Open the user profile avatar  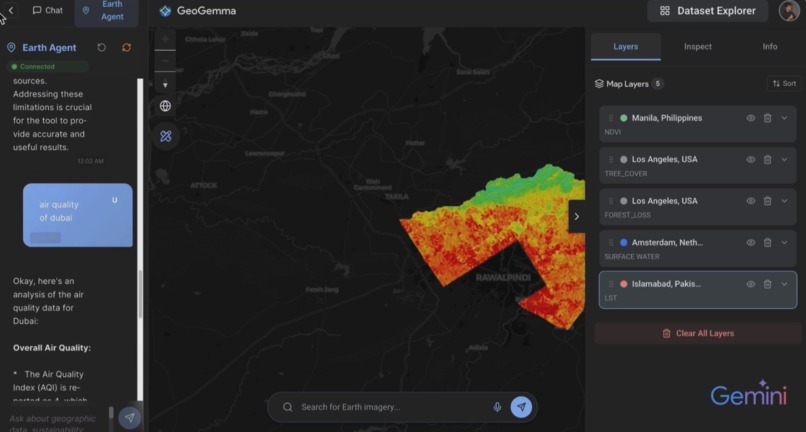point(789,11)
